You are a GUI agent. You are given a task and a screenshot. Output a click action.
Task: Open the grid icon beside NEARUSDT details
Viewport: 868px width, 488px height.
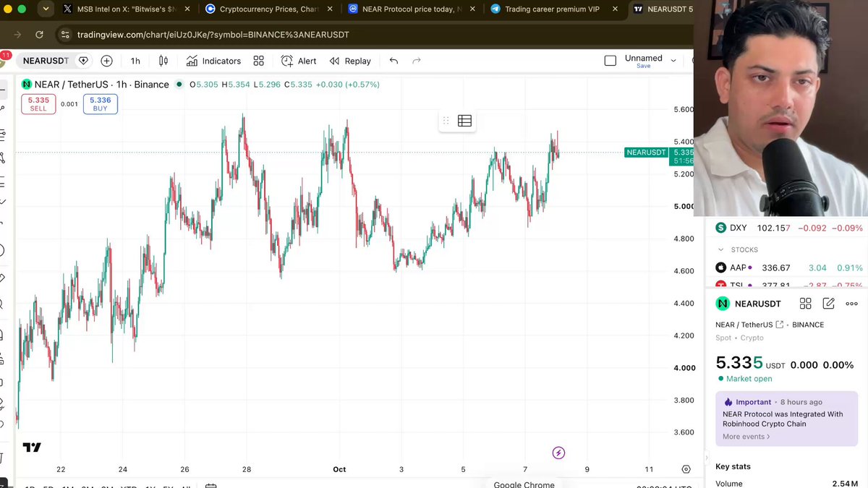click(805, 304)
